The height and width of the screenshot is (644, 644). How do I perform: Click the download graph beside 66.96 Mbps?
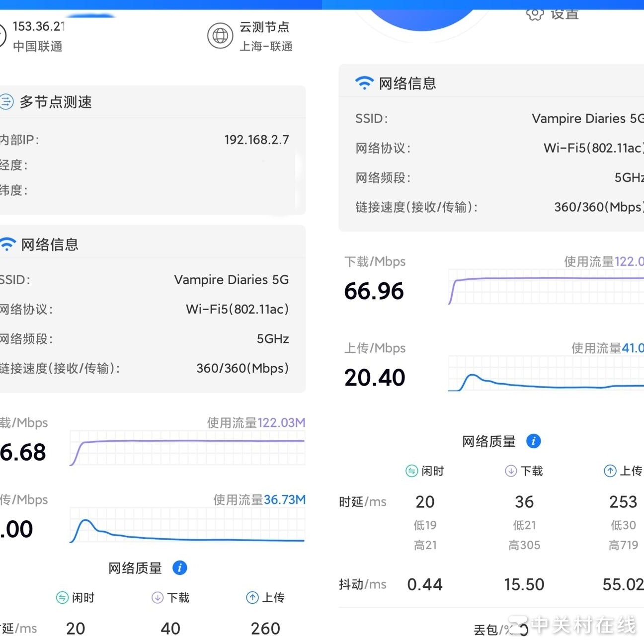coord(546,287)
